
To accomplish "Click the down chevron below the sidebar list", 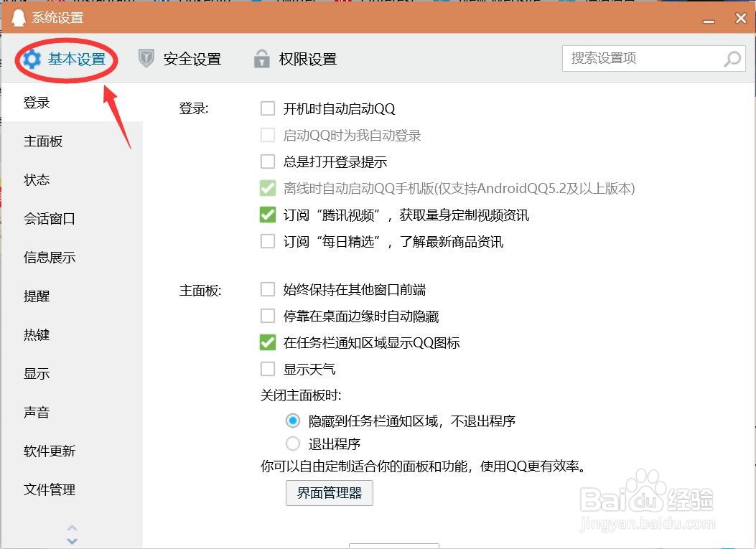I will click(73, 541).
